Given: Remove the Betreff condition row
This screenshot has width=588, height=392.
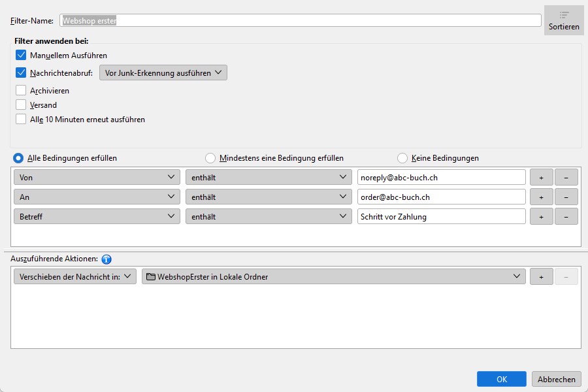Looking at the screenshot, I should click(x=566, y=216).
